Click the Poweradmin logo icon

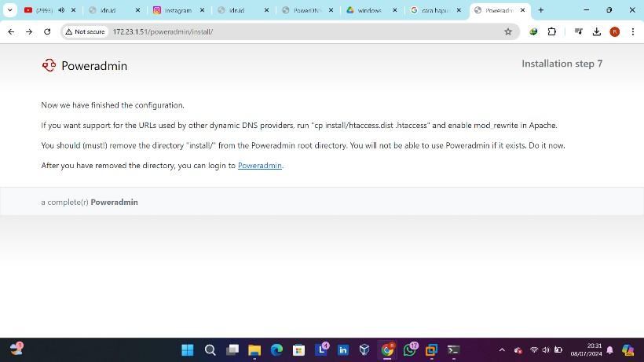pos(49,65)
